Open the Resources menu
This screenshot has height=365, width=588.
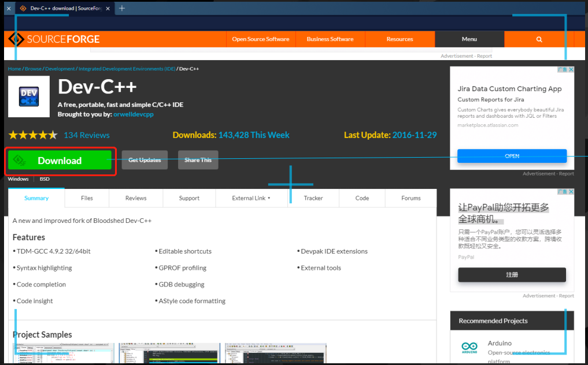(400, 39)
